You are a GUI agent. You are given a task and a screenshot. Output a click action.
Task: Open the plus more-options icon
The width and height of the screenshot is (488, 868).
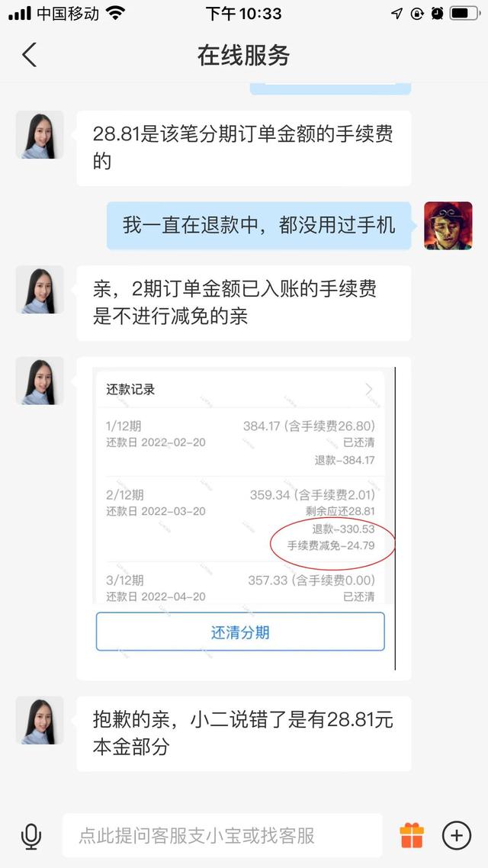(x=457, y=835)
